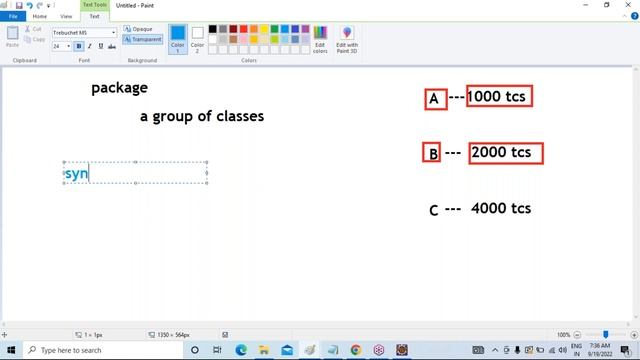Screen dimensions: 640x360
Task: Switch to the View ribbon tab
Action: (66, 16)
